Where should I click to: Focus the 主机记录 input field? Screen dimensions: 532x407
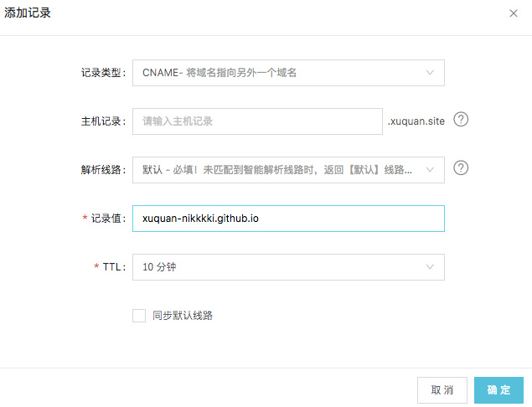[x=256, y=121]
